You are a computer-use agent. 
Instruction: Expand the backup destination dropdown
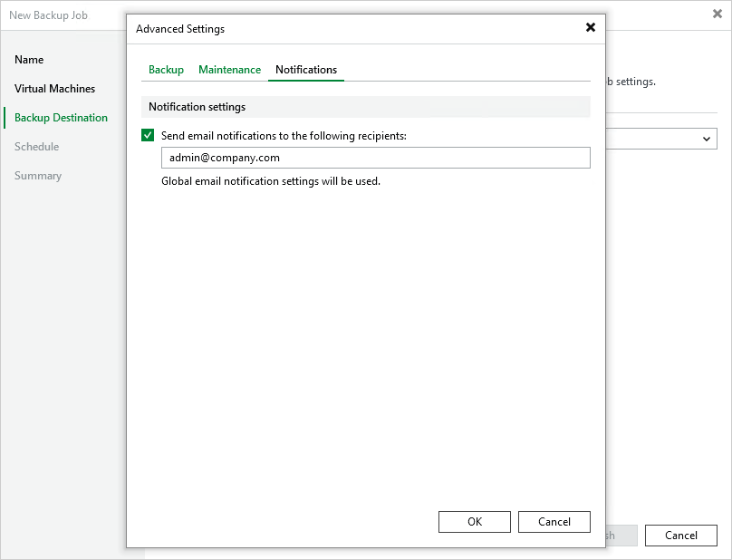tap(708, 139)
